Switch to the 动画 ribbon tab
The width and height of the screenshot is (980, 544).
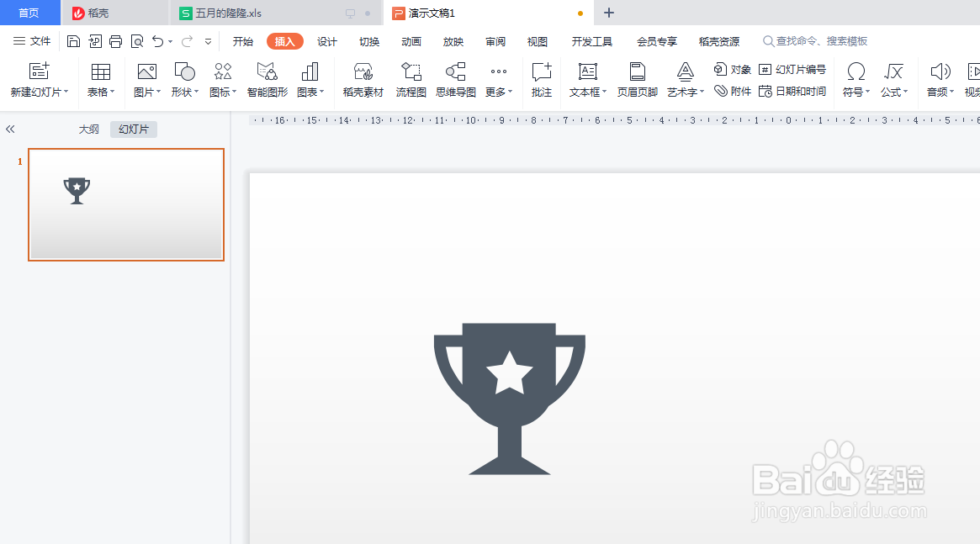pos(411,41)
